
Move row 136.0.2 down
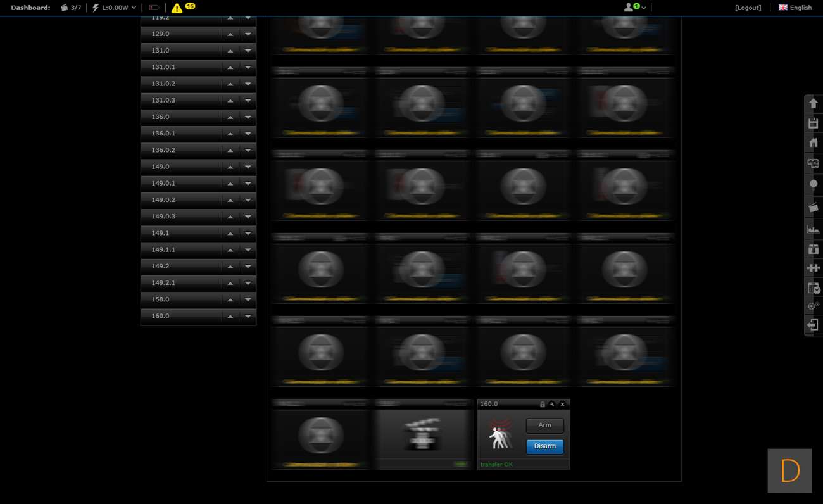click(248, 151)
